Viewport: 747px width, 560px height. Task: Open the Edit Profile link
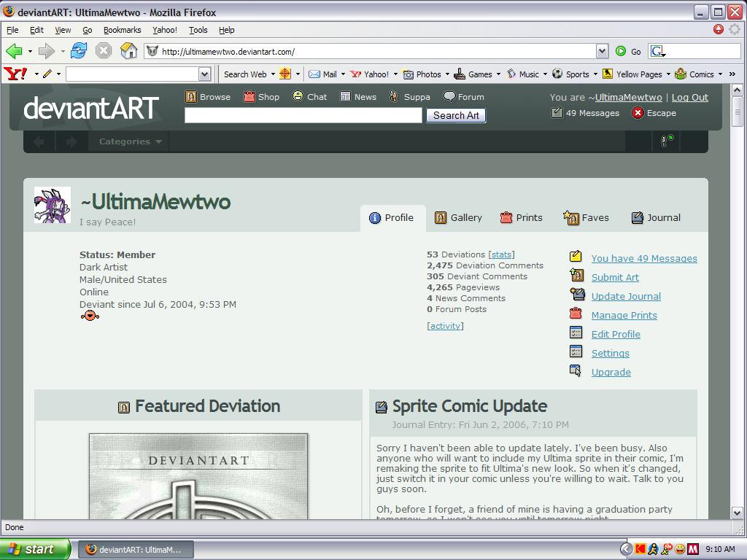pos(616,334)
